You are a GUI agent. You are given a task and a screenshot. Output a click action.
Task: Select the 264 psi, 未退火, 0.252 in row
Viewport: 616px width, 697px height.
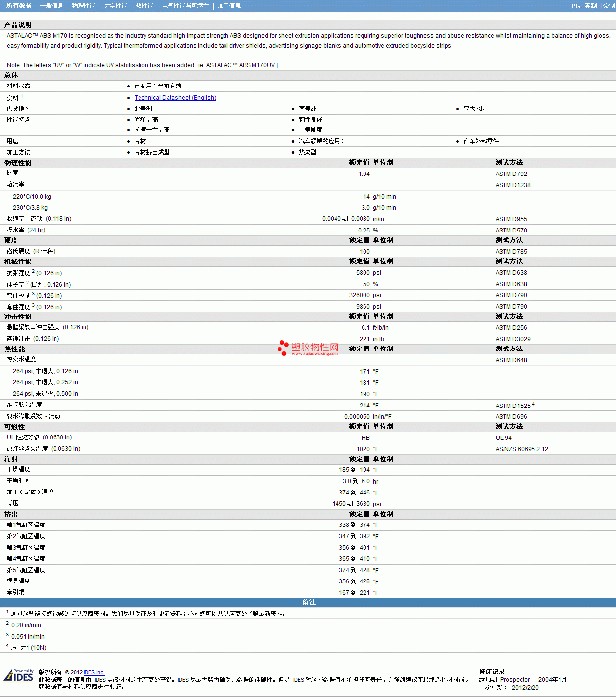point(45,382)
